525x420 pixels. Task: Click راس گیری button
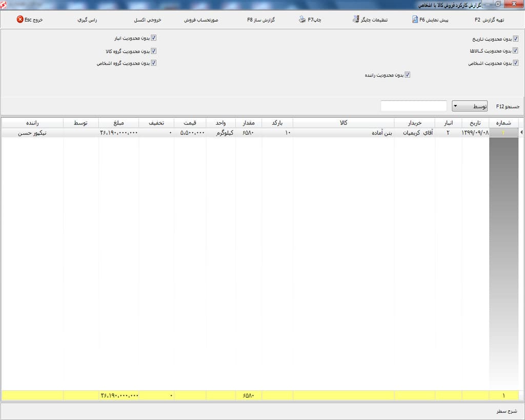click(x=87, y=20)
